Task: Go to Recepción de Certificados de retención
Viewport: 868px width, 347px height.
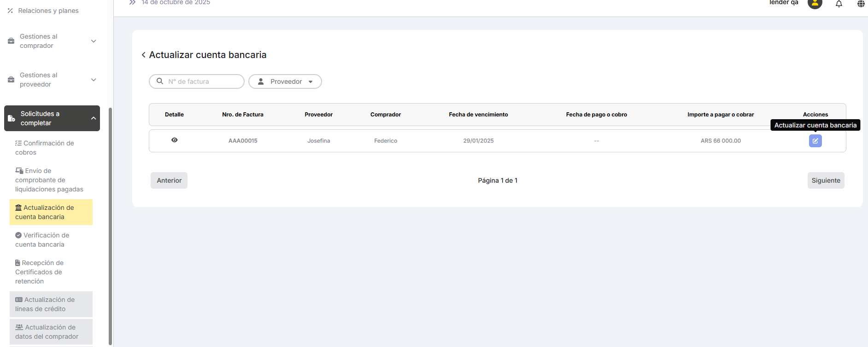Action: 39,272
